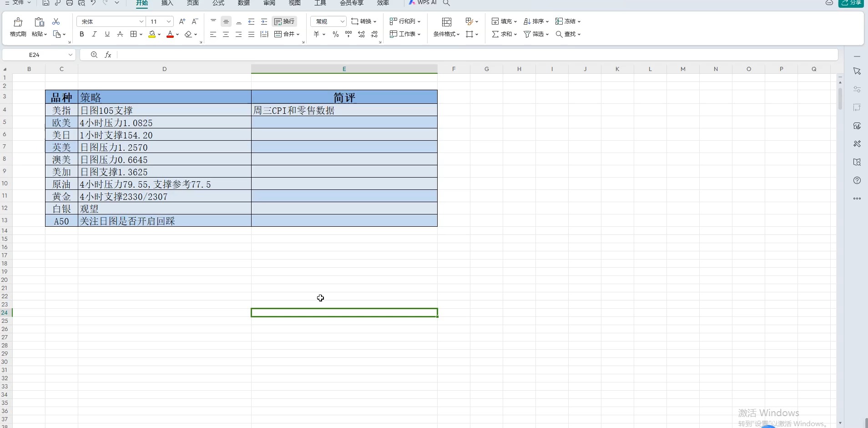The image size is (868, 428).
Task: Toggle bold formatting
Action: (82, 34)
